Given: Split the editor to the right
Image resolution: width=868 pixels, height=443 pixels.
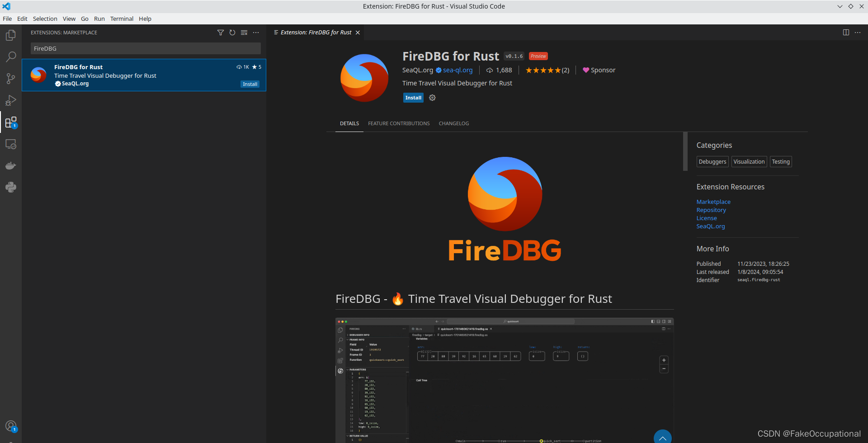Looking at the screenshot, I should pyautogui.click(x=846, y=33).
